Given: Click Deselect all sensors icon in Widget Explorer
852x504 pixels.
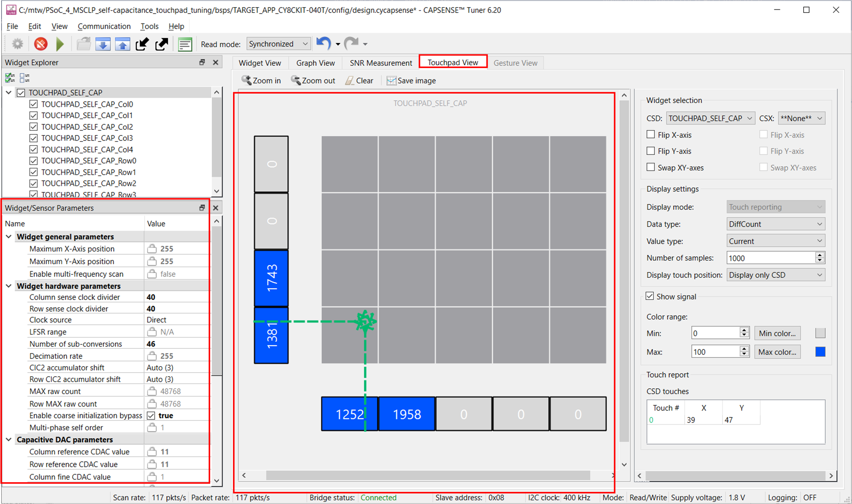Looking at the screenshot, I should 25,77.
